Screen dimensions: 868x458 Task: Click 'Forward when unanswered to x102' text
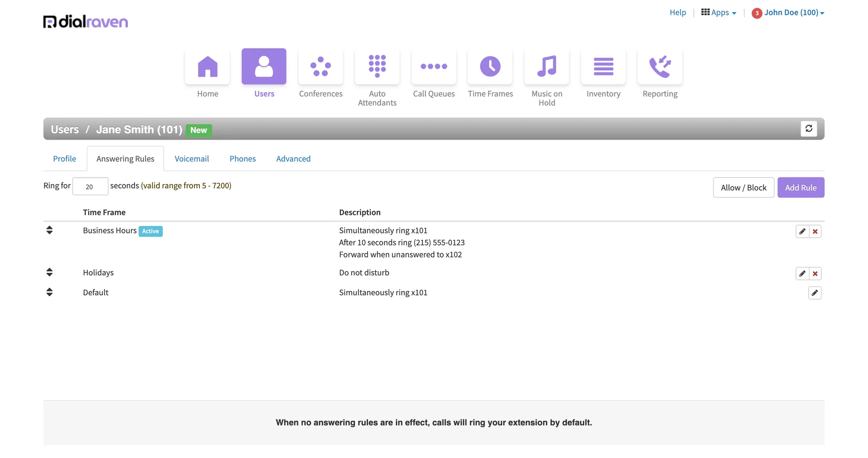[x=401, y=255]
